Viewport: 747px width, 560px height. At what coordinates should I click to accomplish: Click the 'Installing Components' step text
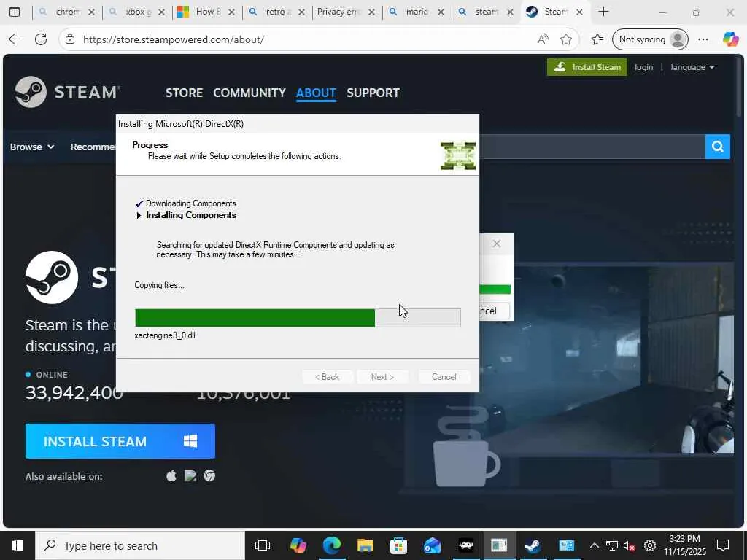(191, 215)
